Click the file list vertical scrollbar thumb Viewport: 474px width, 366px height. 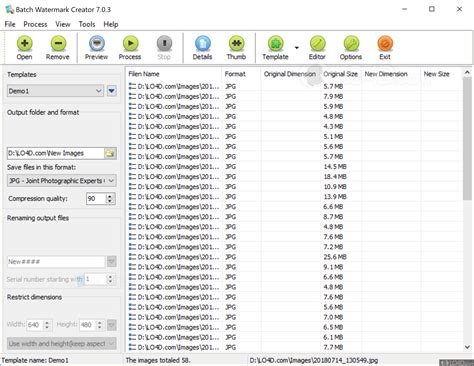point(467,138)
